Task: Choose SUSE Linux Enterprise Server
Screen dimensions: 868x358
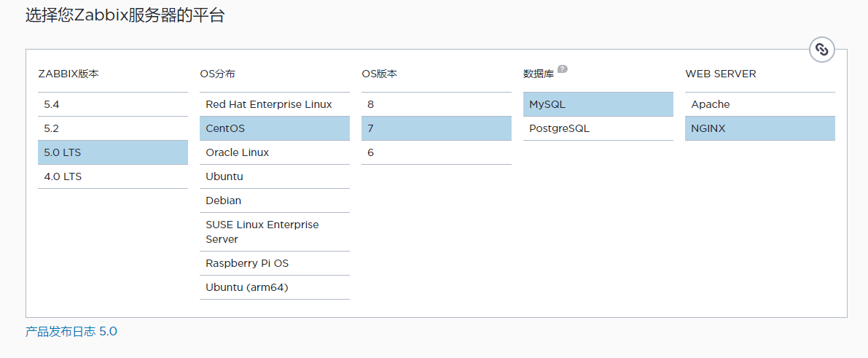Action: [275, 232]
